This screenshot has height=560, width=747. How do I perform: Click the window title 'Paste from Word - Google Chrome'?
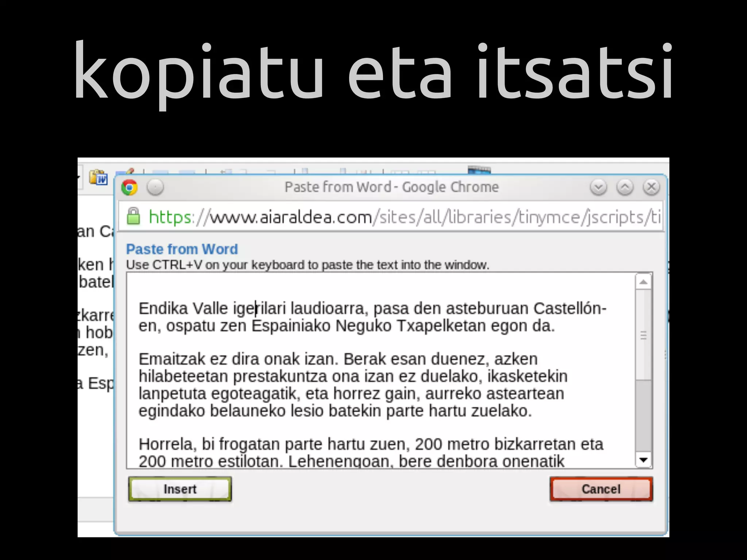click(391, 187)
